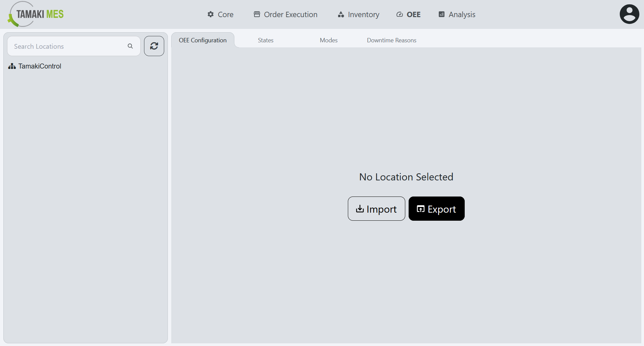The image size is (644, 346).
Task: Click the Export button
Action: (436, 209)
